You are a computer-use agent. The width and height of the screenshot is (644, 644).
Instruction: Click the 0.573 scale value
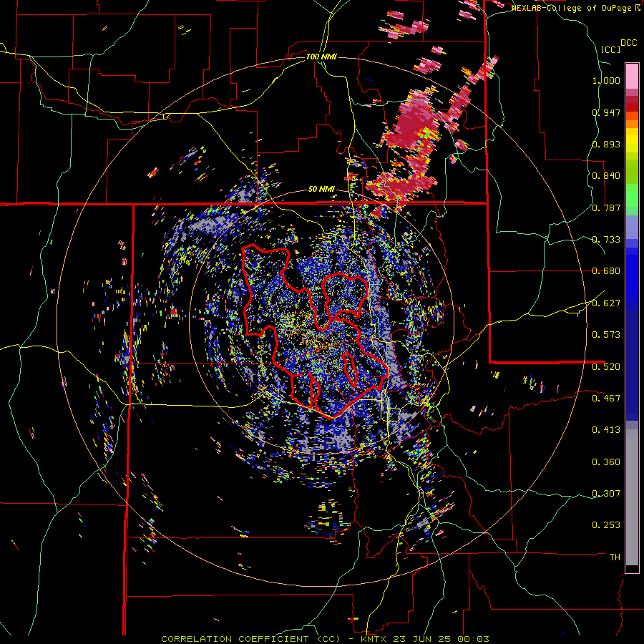[606, 335]
